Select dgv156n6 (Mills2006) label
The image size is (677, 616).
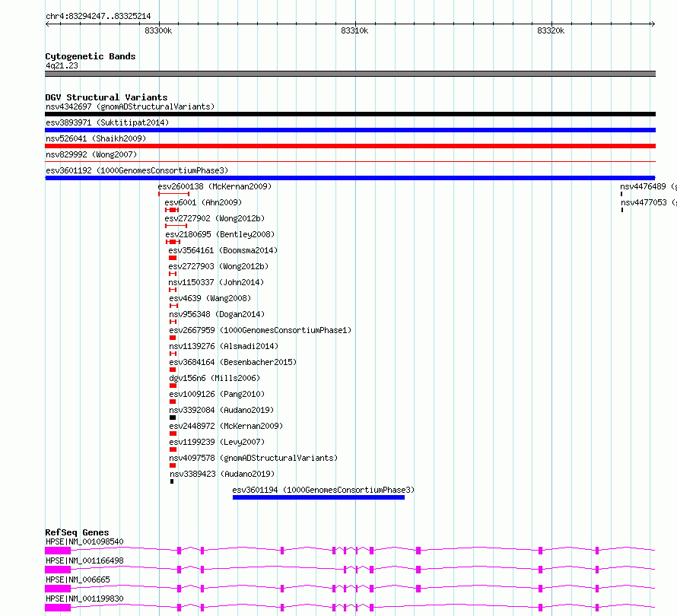(x=215, y=378)
